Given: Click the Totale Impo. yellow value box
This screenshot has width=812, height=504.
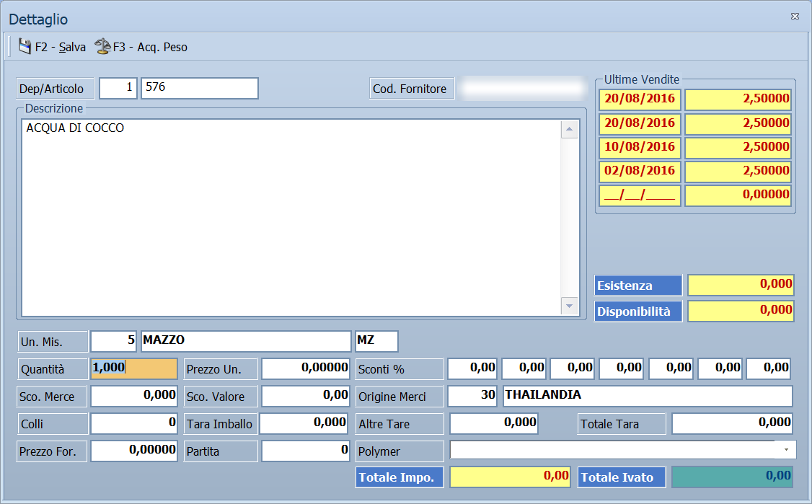Looking at the screenshot, I should point(510,477).
